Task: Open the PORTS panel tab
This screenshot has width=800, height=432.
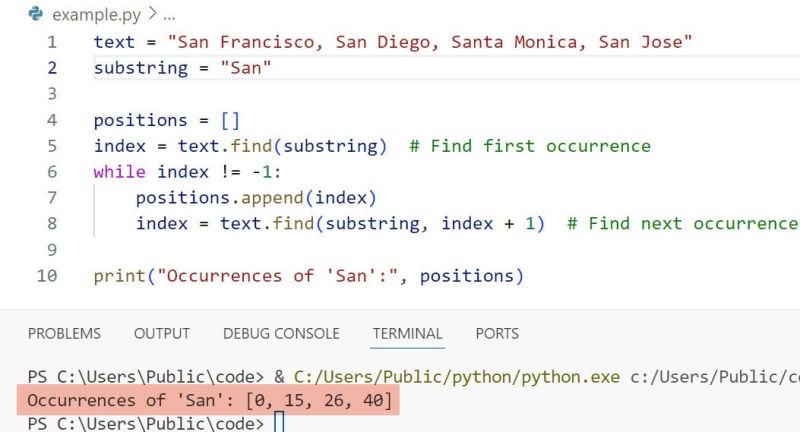Action: tap(497, 334)
